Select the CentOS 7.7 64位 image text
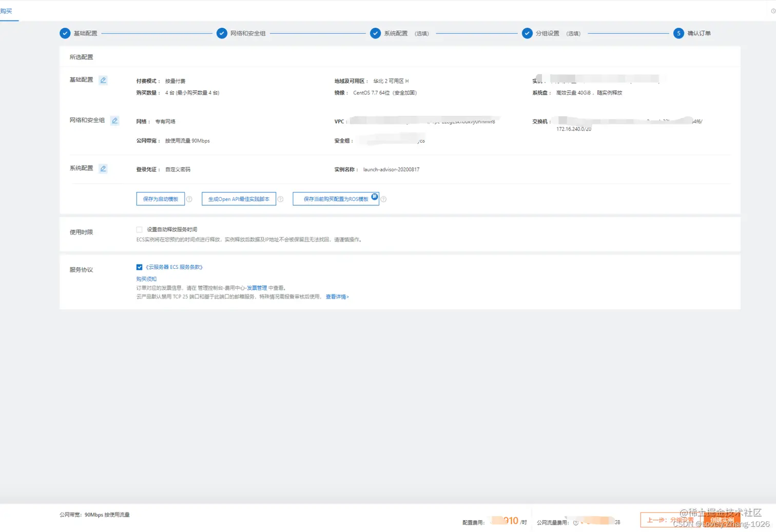Screen dimensions: 776x532 click(385, 93)
